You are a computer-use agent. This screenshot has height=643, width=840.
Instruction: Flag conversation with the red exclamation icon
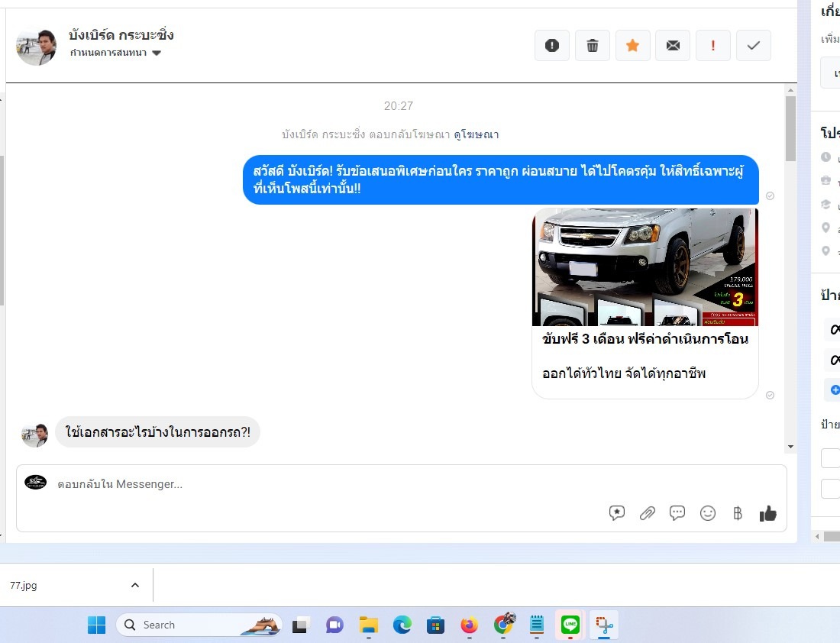point(713,46)
